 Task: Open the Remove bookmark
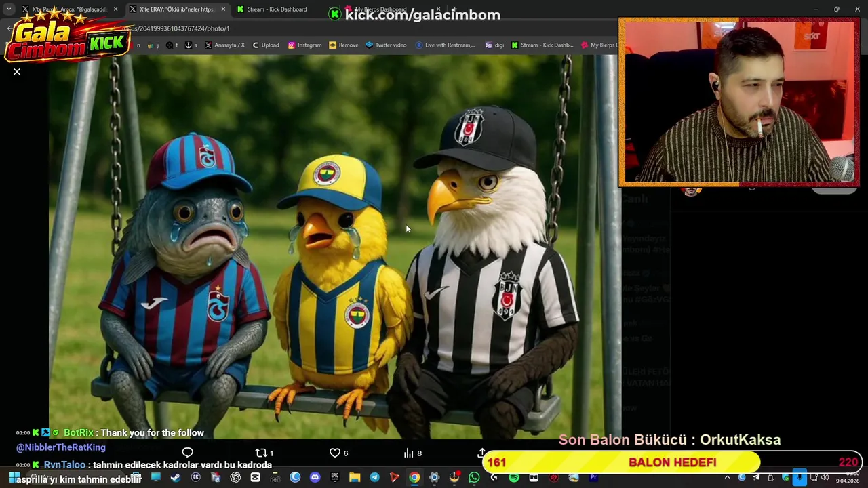click(x=343, y=45)
